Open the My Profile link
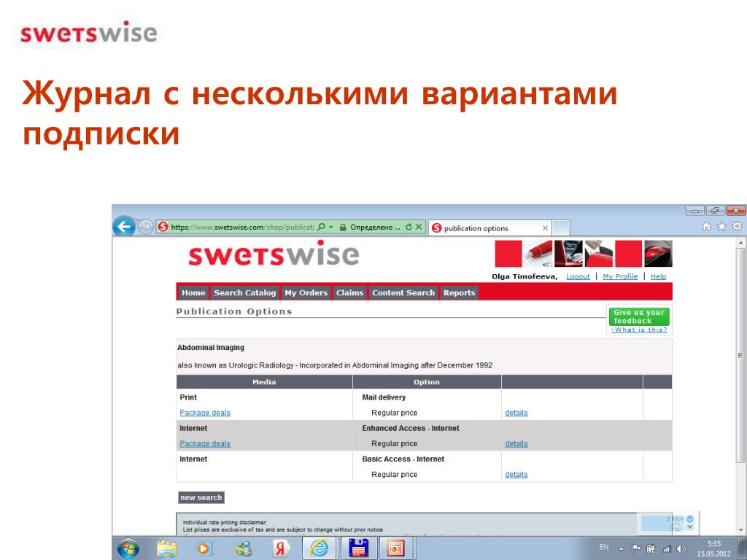Image resolution: width=747 pixels, height=560 pixels. pyautogui.click(x=620, y=276)
